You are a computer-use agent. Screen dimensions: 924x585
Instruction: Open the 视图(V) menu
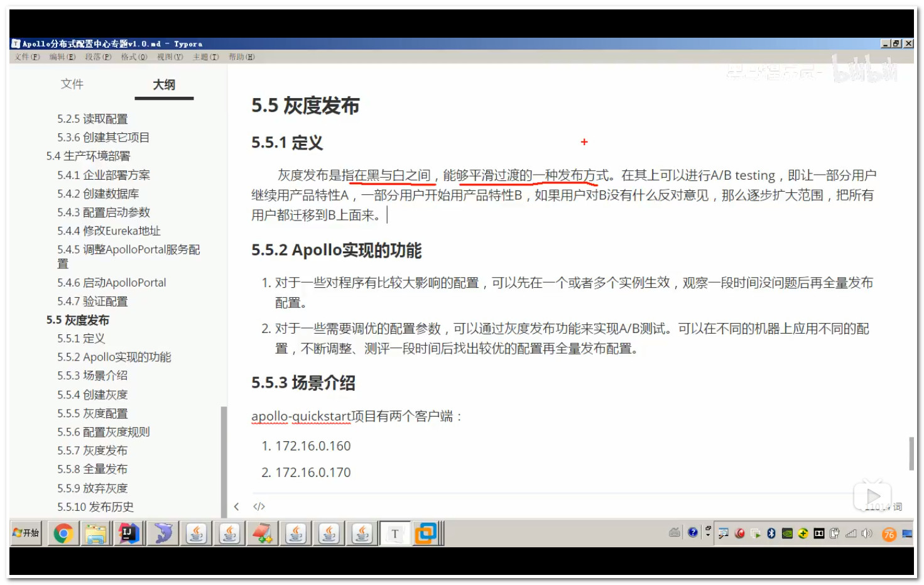(x=170, y=57)
